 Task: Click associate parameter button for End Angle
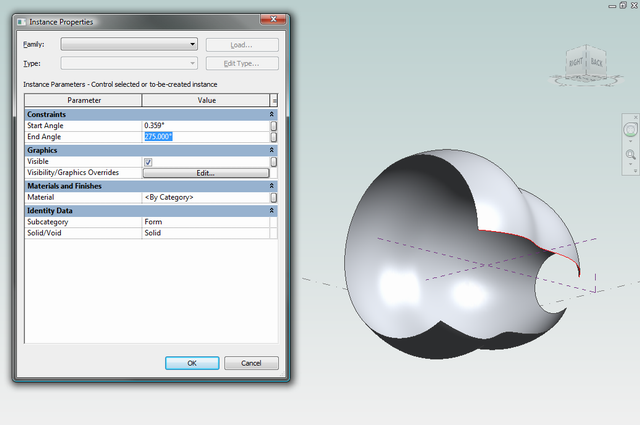(273, 137)
